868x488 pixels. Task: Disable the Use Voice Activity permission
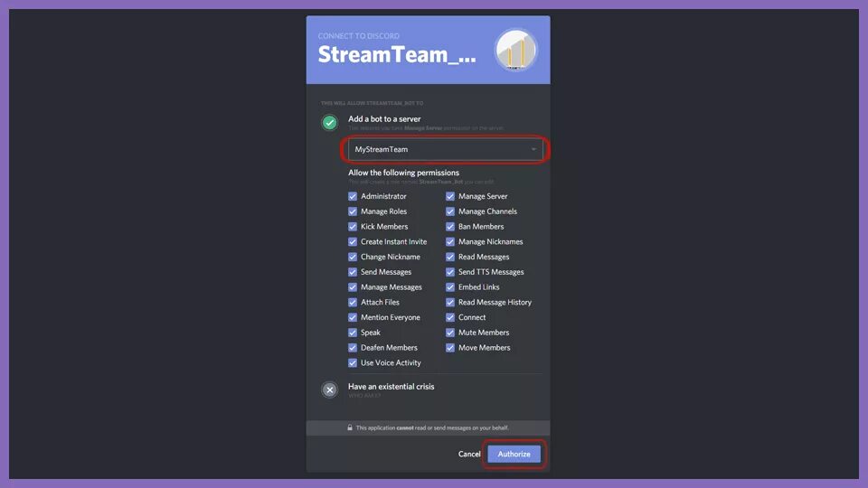point(353,363)
